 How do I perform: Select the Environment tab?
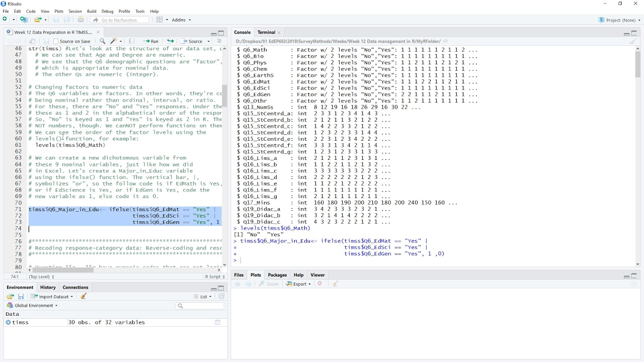pos(20,287)
